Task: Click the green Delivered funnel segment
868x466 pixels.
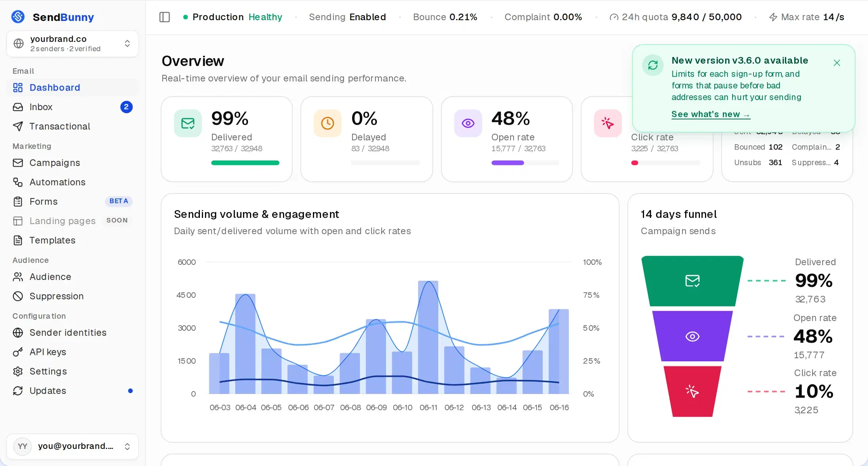Action: point(693,281)
